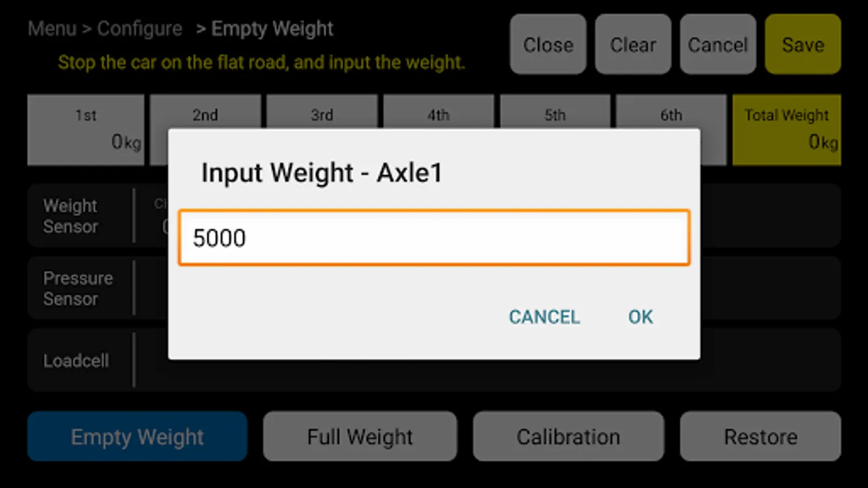868x488 pixels.
Task: Dismiss dialog with CANCEL text button
Action: (544, 317)
